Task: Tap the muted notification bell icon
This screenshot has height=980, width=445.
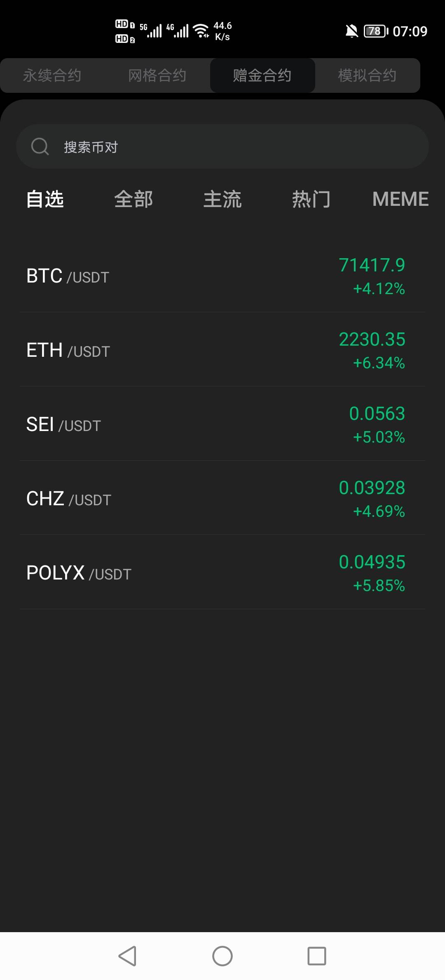Action: pos(351,31)
